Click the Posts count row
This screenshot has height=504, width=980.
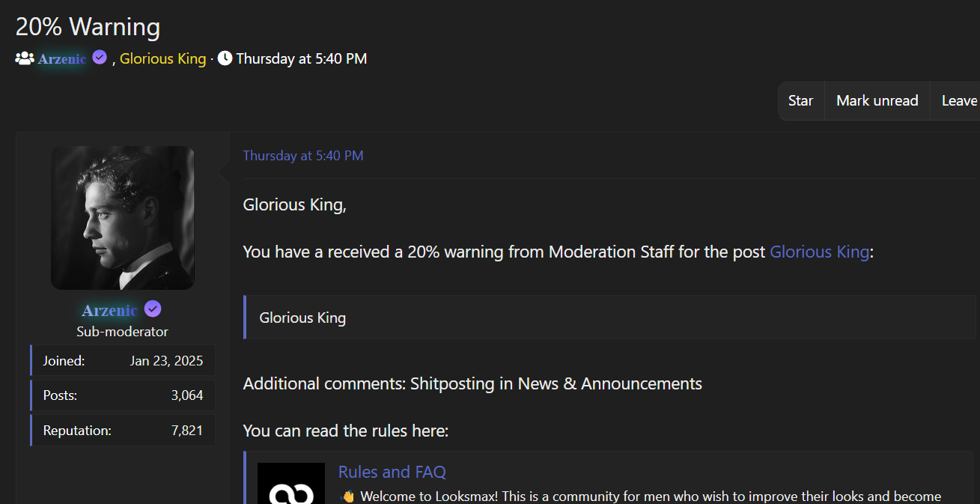(123, 395)
